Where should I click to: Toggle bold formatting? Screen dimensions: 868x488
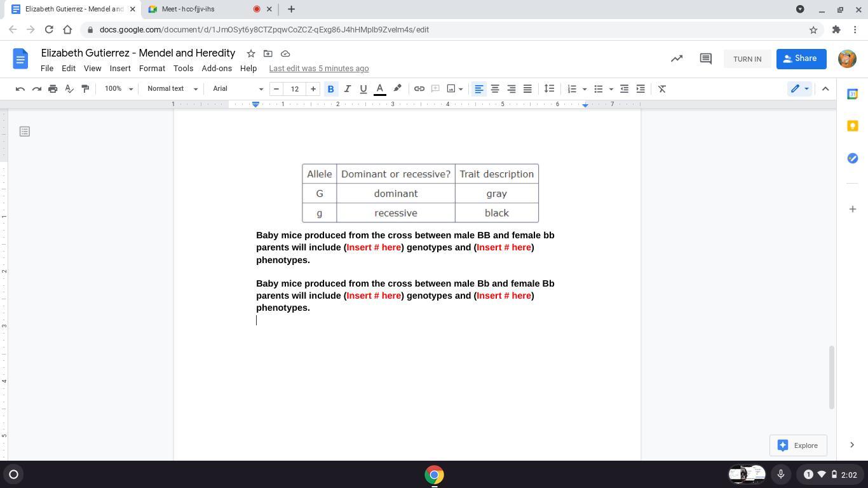[330, 89]
